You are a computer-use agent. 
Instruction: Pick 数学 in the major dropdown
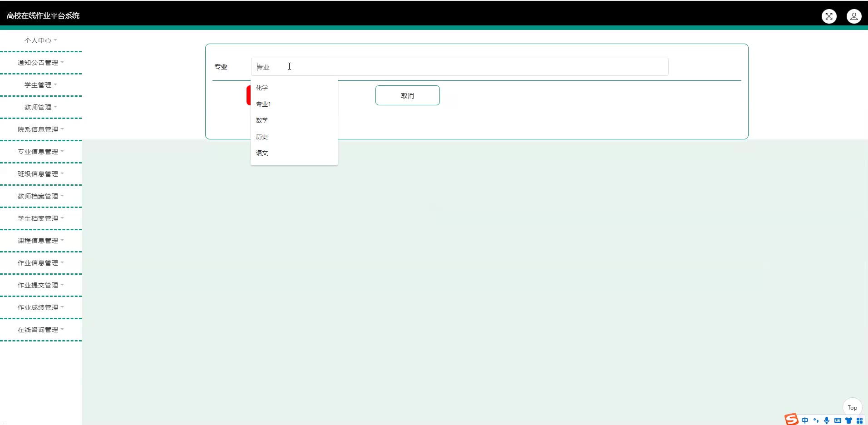coord(294,120)
